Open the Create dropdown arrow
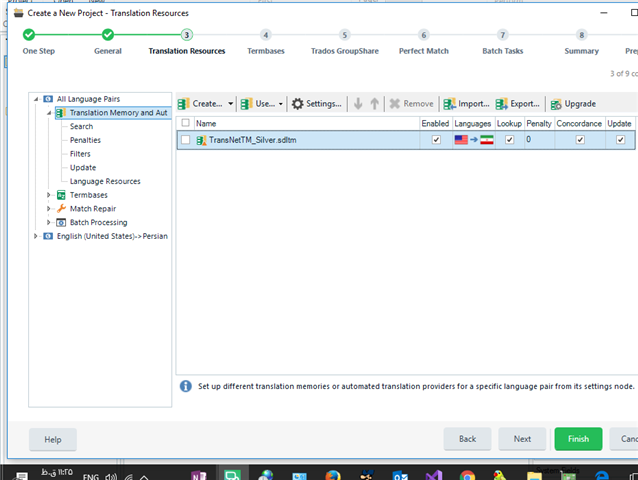Viewport: 638px width, 480px height. 230,104
